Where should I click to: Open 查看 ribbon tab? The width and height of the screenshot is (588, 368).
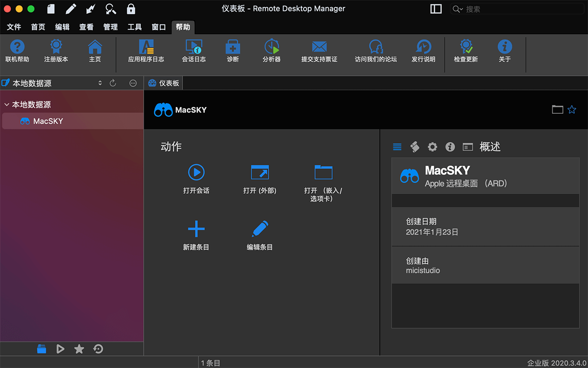[86, 27]
